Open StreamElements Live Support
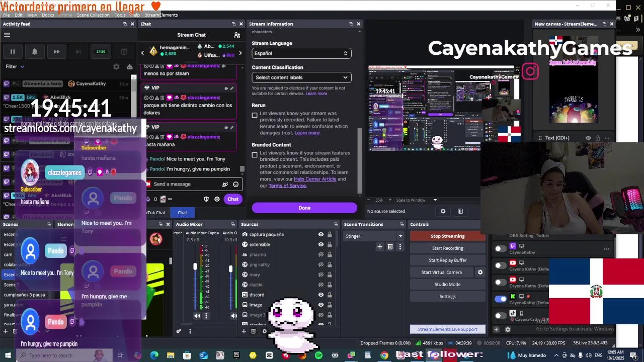 (x=447, y=329)
